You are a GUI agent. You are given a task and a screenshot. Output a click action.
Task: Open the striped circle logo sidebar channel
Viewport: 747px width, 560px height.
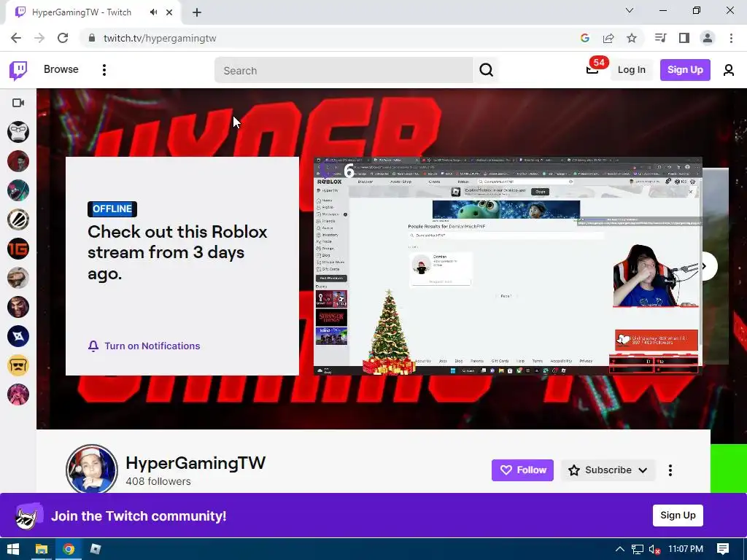coord(18,219)
